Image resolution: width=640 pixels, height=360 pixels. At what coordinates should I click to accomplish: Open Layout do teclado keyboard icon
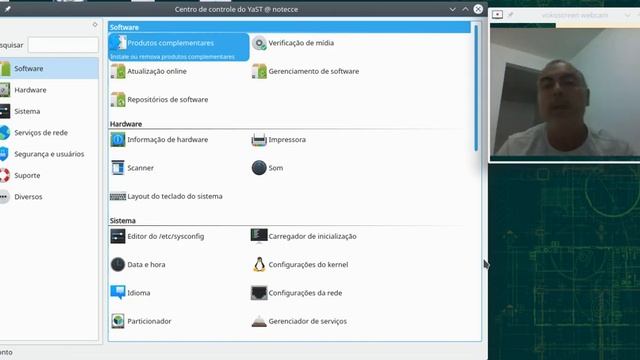pyautogui.click(x=118, y=197)
